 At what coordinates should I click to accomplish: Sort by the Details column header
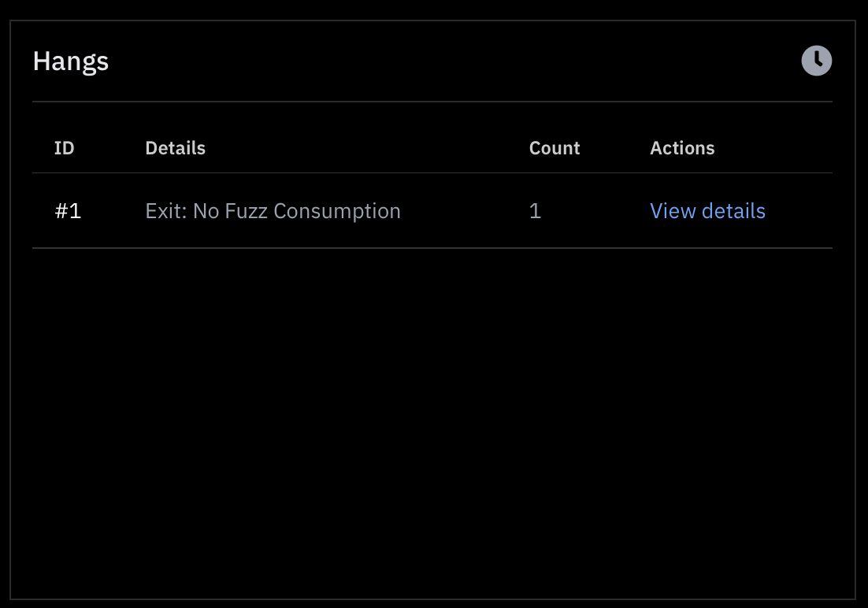175,147
